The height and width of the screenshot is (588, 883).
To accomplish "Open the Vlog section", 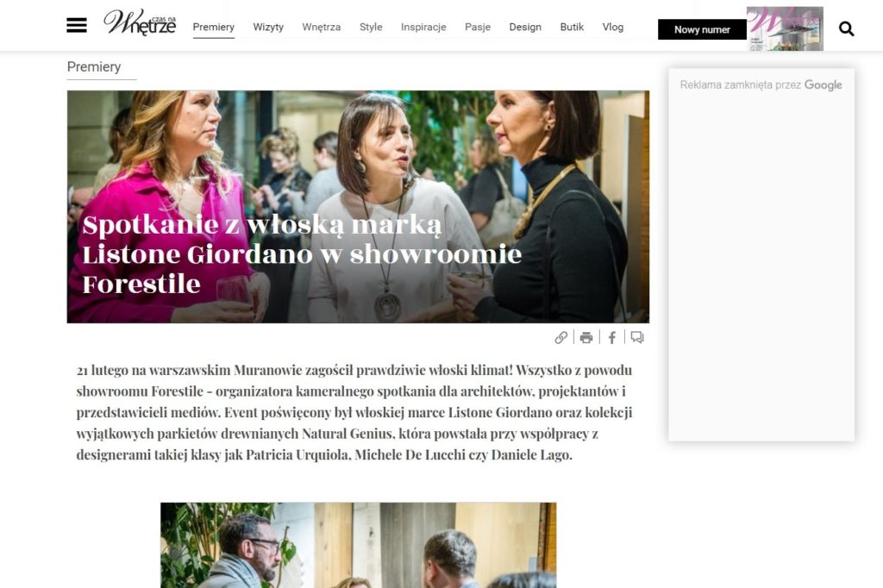I will pos(613,27).
